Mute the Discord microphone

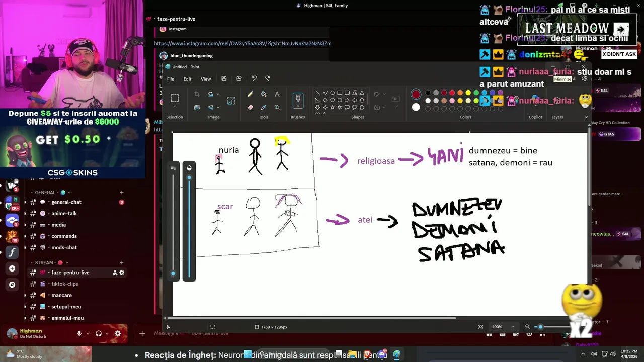pos(79,333)
